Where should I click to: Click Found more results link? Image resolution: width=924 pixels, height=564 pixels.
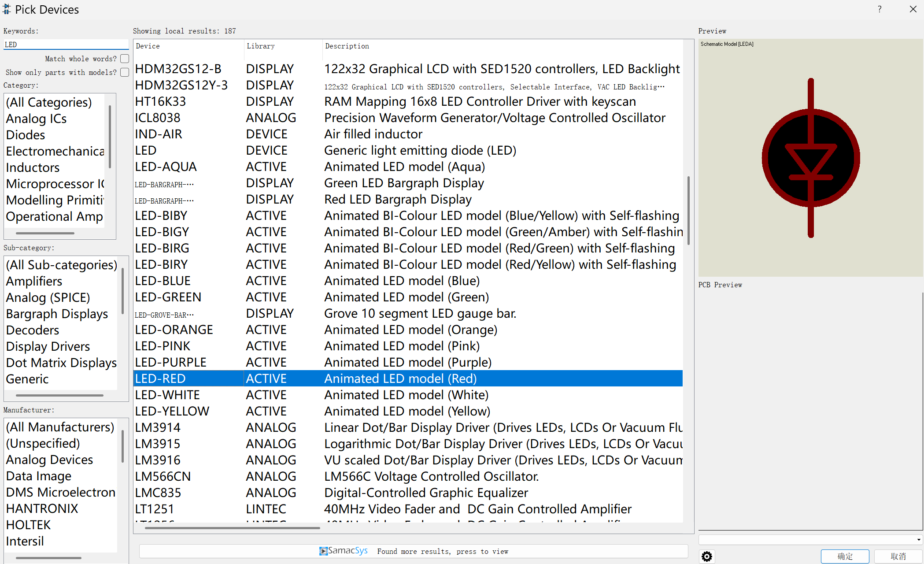tap(443, 551)
